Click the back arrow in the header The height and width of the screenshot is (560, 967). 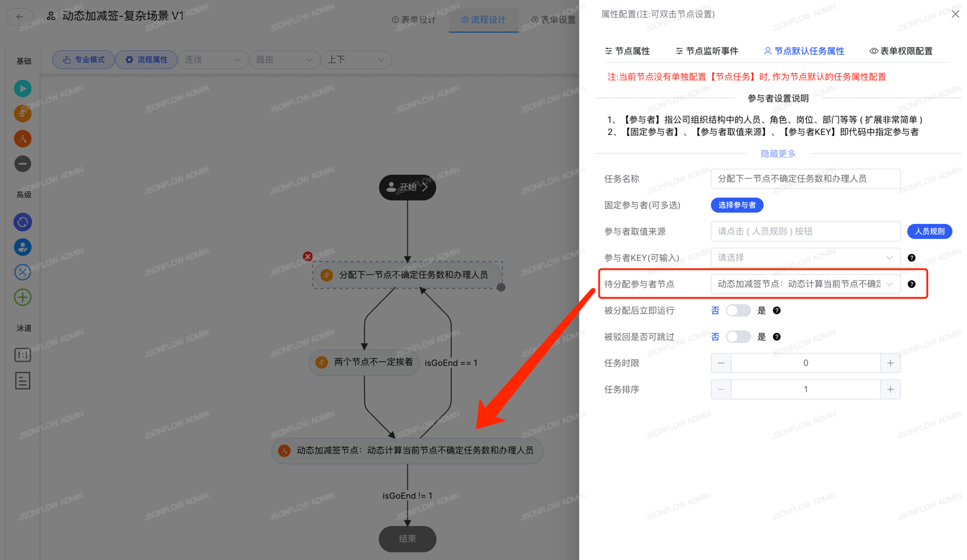(19, 16)
